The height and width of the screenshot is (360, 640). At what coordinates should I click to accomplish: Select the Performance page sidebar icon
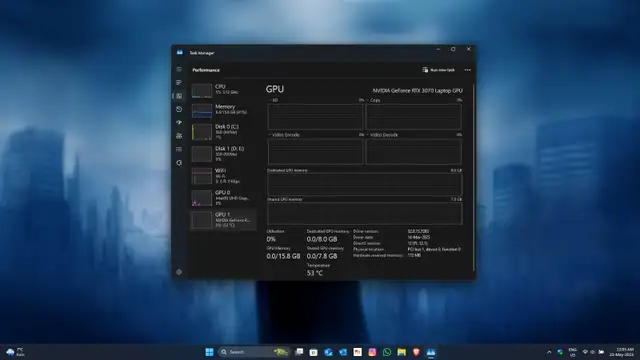click(179, 96)
